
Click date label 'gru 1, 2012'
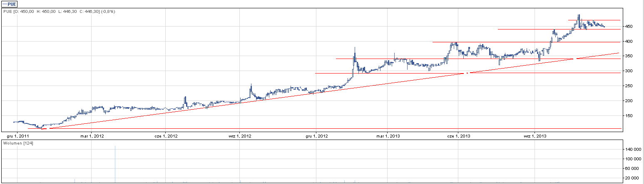click(316, 135)
